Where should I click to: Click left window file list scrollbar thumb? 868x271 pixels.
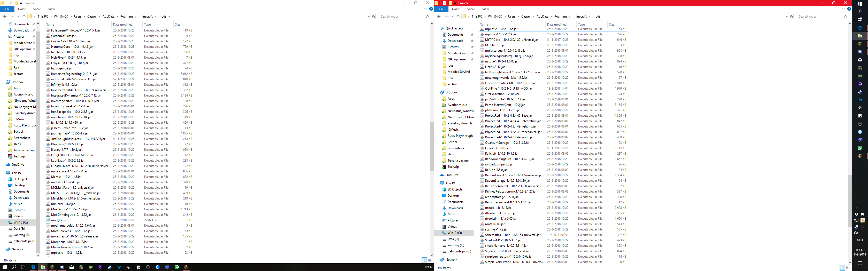click(x=432, y=146)
